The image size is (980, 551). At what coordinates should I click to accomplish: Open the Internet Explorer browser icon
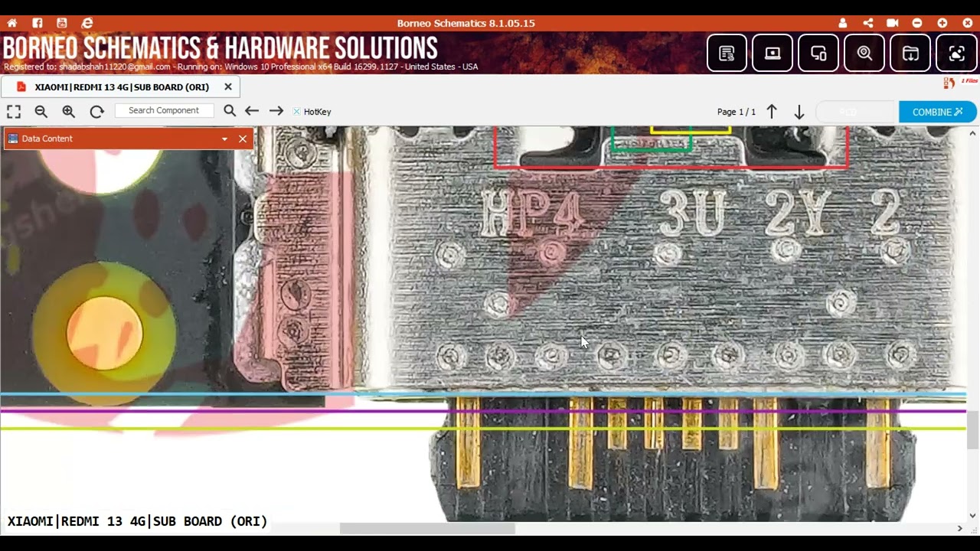tap(87, 23)
